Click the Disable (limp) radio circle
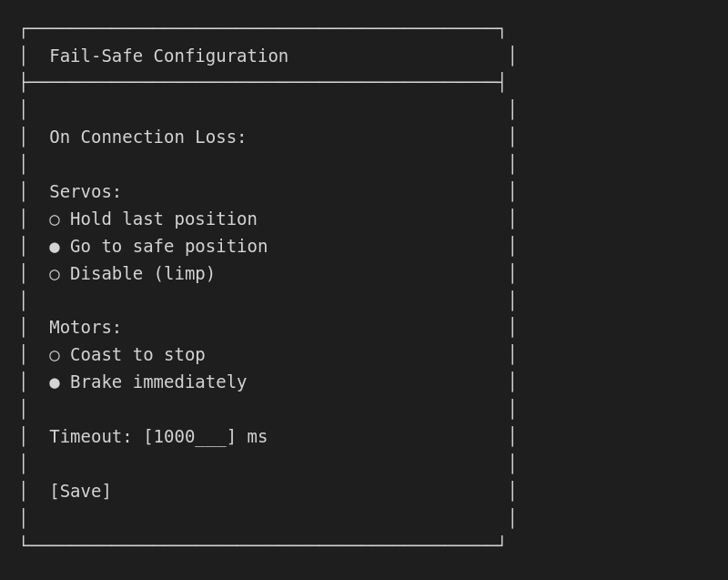Viewport: 728px width, 580px height. 54,273
